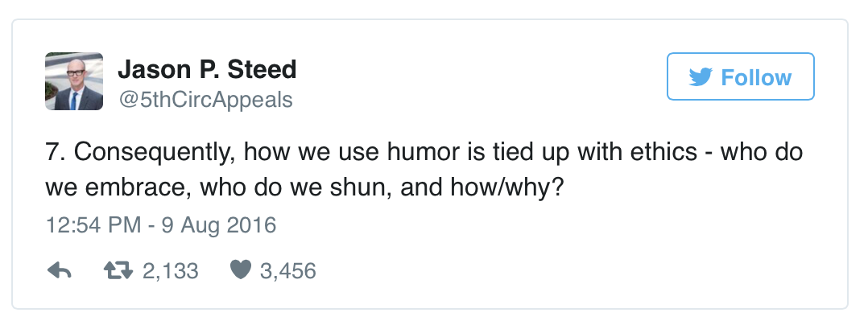Screen dimensions: 868x325
Task: Click the Follow text label
Action: click(x=756, y=77)
